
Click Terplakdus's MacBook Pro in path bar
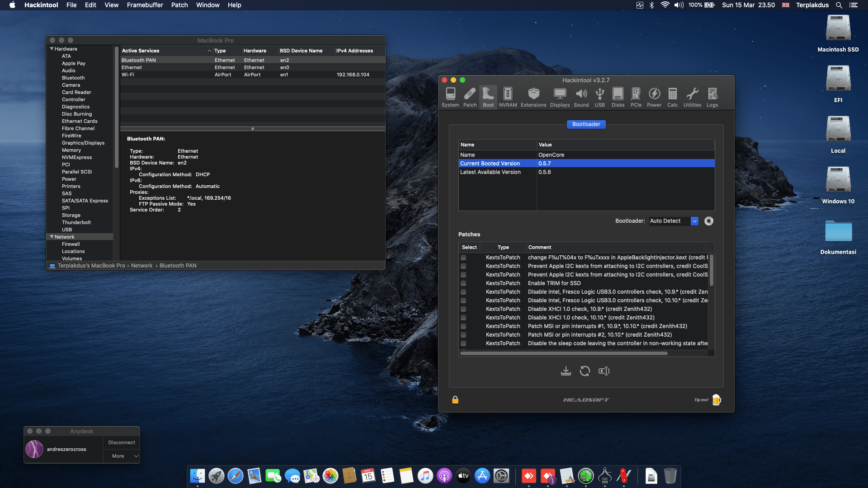pos(91,266)
